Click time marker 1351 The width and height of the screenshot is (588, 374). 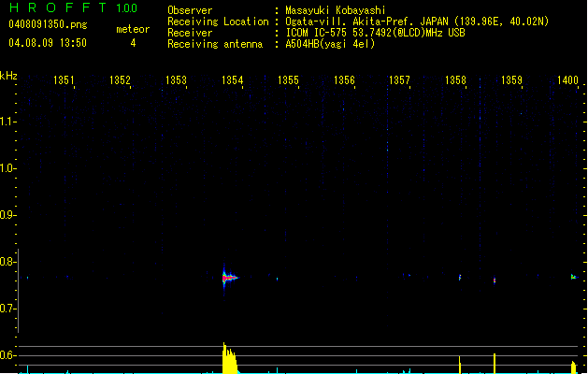click(64, 80)
